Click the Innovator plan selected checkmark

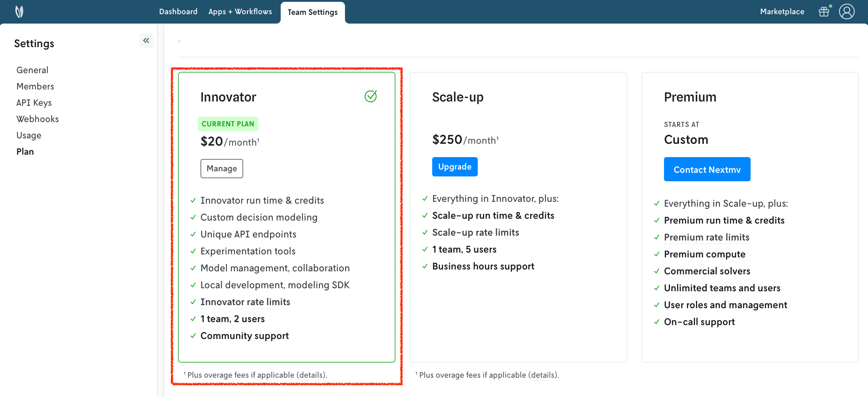click(x=370, y=96)
